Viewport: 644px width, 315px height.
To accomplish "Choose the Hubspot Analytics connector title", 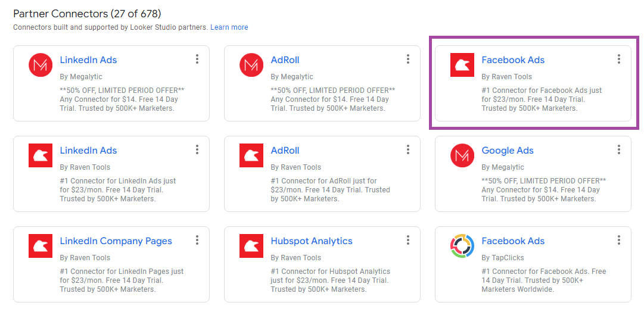I will (312, 241).
